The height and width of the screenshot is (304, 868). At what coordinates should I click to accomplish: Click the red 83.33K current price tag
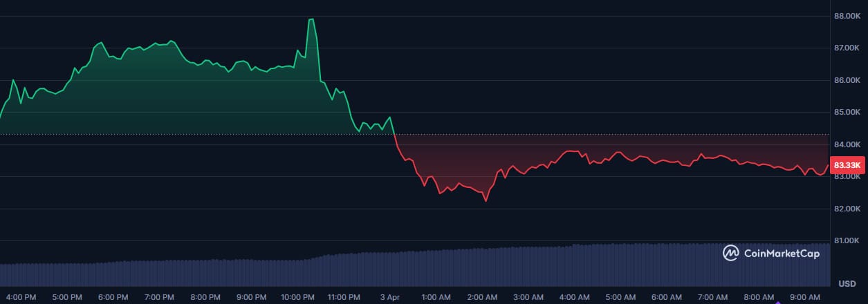pyautogui.click(x=847, y=165)
